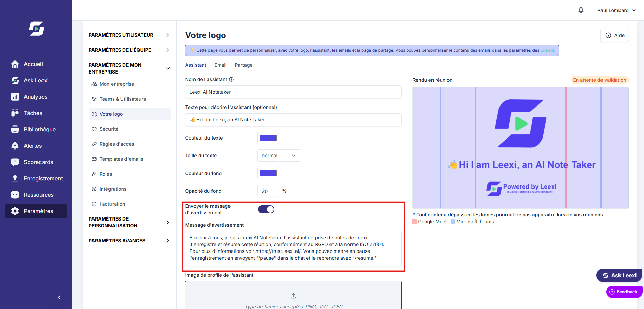Open Facturation settings page
The image size is (644, 309).
tap(130, 204)
